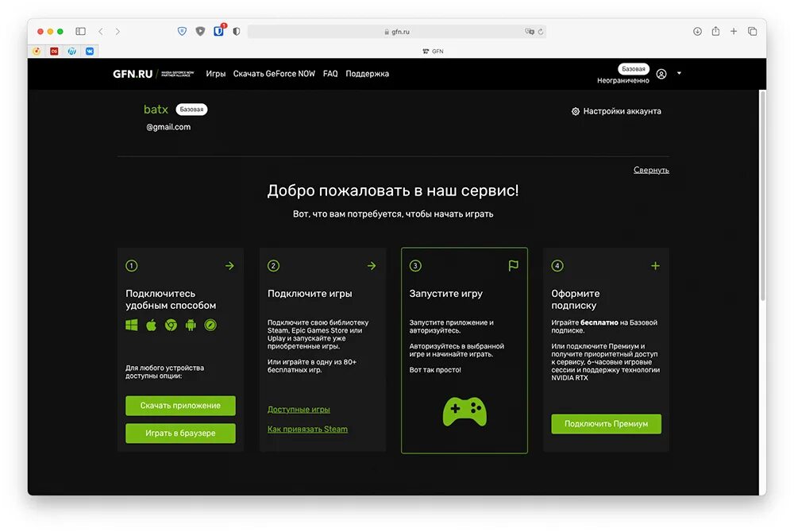Image resolution: width=794 pixels, height=532 pixels.
Task: Click the plus icon on step 4 card
Action: click(655, 266)
